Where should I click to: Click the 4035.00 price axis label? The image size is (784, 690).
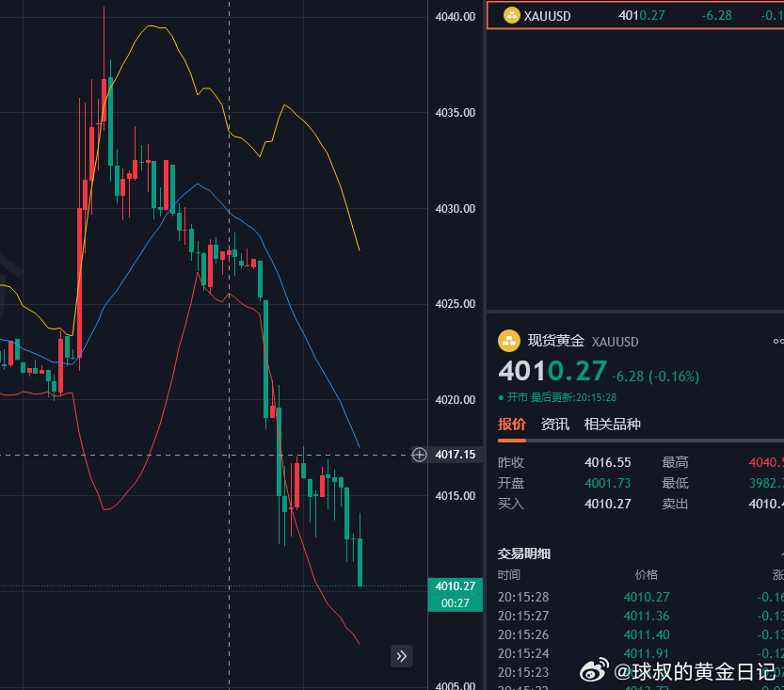(455, 113)
